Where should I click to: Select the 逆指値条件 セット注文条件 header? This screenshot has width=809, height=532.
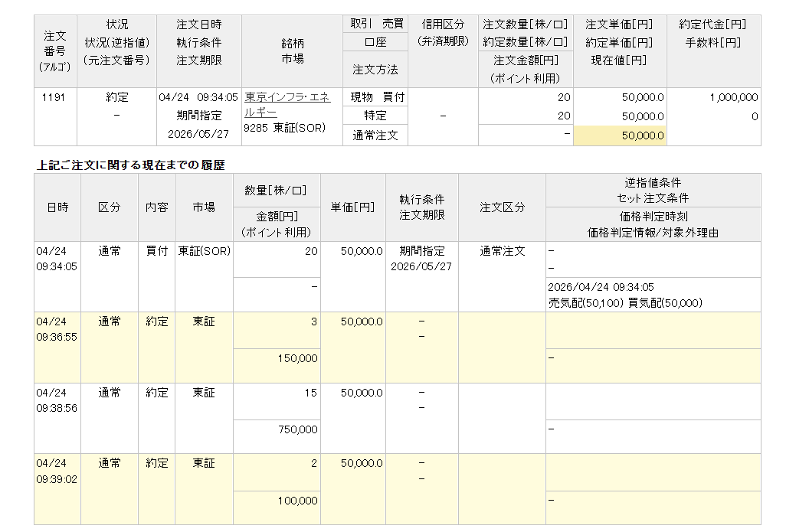(653, 191)
